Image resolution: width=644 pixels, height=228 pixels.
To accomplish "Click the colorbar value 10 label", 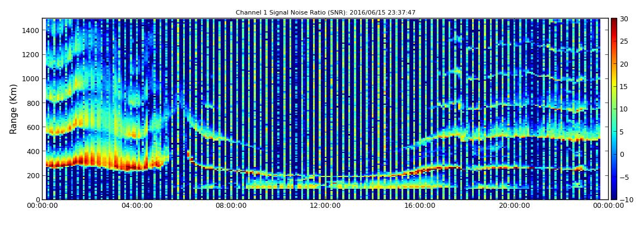I will pos(623,109).
